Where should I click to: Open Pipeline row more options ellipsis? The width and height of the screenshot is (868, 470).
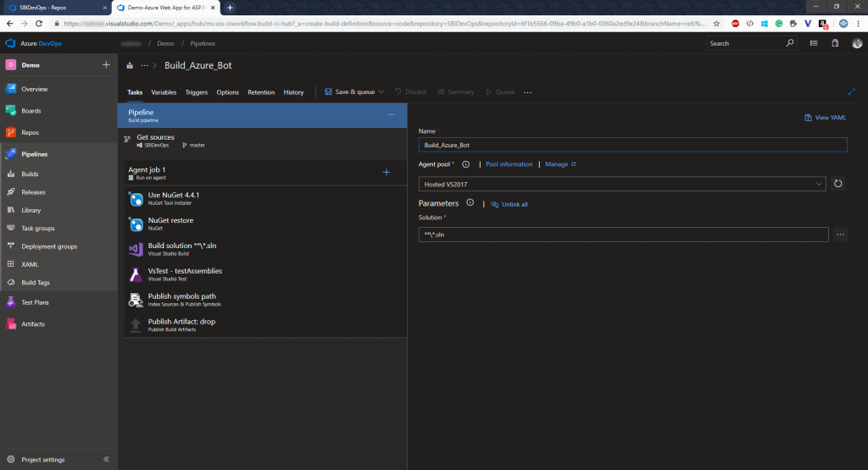pyautogui.click(x=392, y=114)
